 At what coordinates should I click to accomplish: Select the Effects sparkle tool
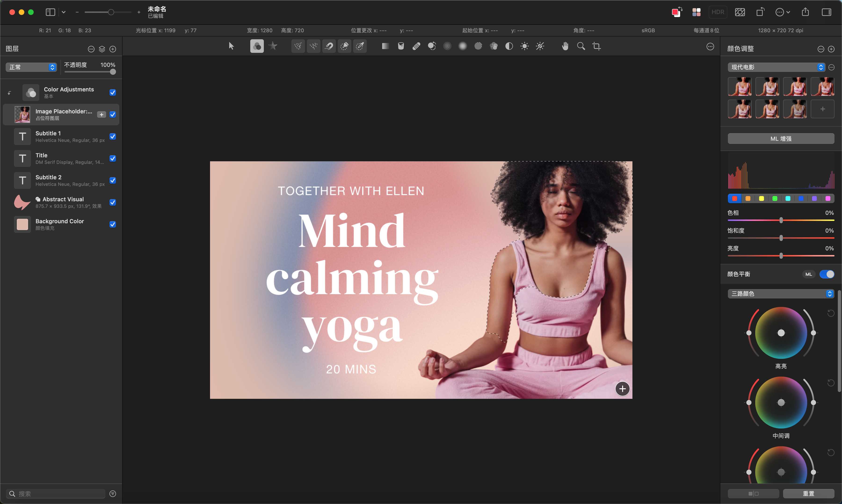tap(272, 46)
